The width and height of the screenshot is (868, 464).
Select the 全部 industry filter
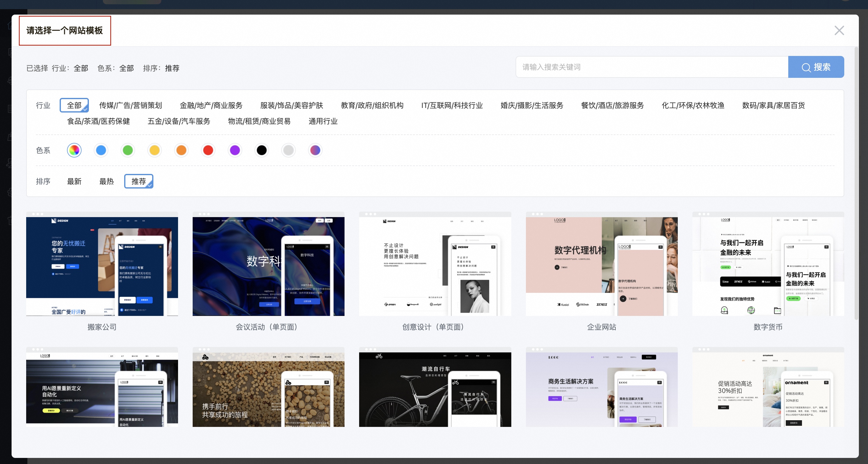(74, 106)
